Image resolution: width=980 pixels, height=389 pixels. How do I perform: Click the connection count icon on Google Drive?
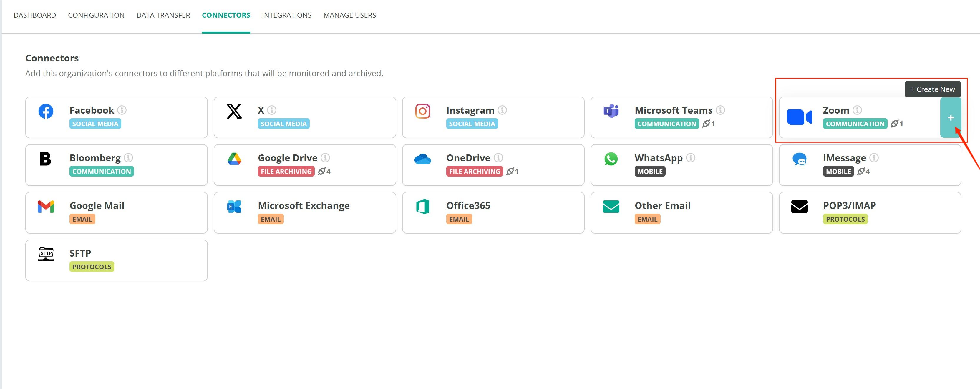point(322,172)
